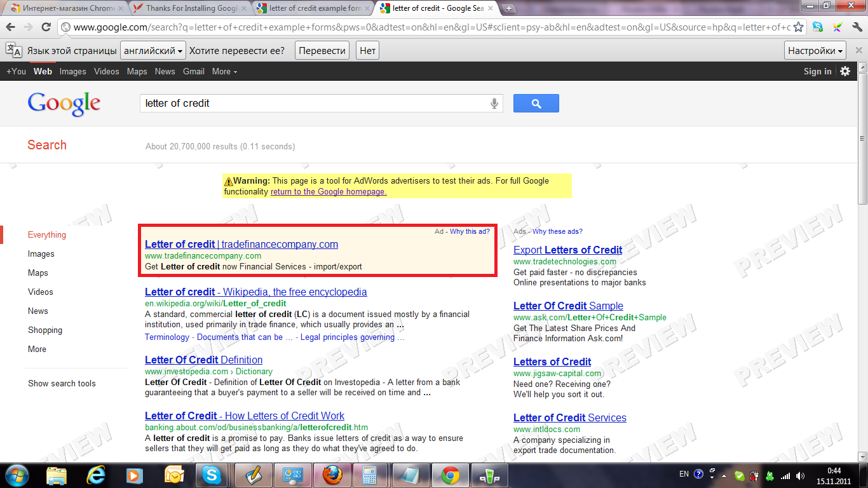Open Windows Explorer from taskbar
This screenshot has height=488, width=868.
tap(57, 475)
